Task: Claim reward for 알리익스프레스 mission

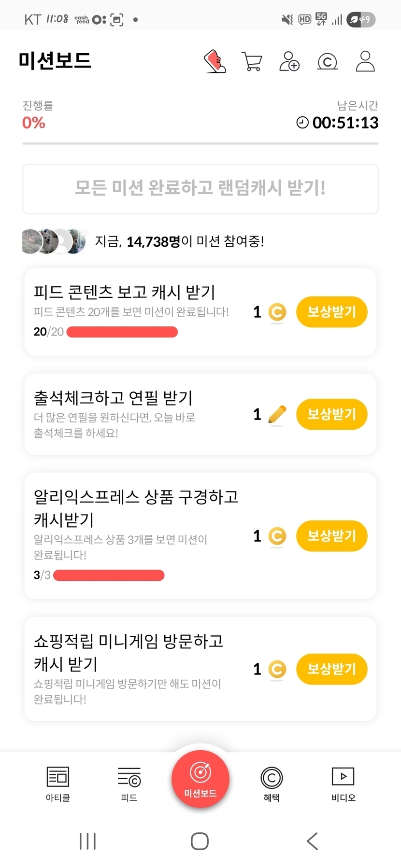Action: pyautogui.click(x=331, y=536)
